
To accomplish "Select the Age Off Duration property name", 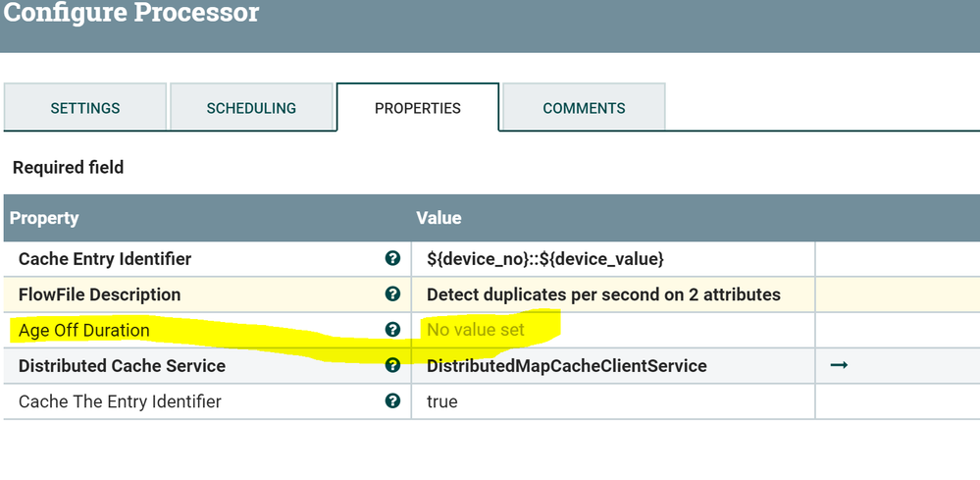I will [84, 330].
